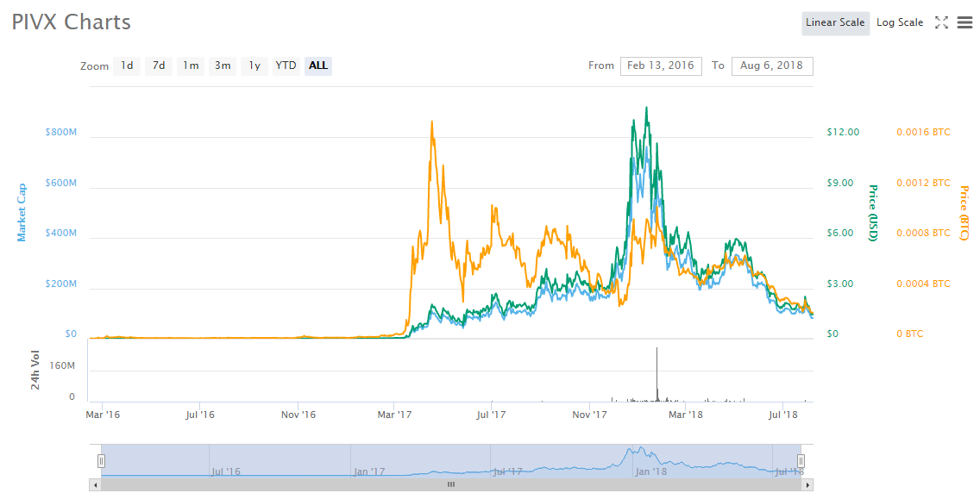The image size is (980, 493).
Task: Click the $12.00 USD price label
Action: pyautogui.click(x=843, y=132)
